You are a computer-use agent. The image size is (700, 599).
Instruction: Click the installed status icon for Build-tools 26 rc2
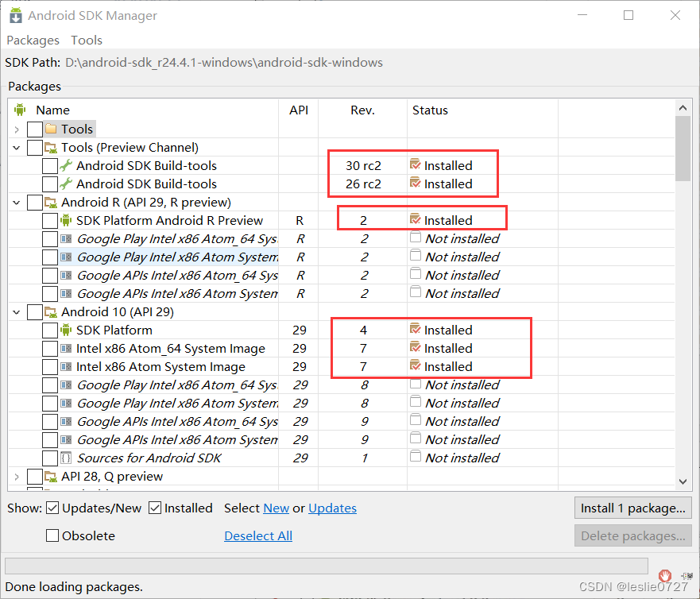point(416,183)
